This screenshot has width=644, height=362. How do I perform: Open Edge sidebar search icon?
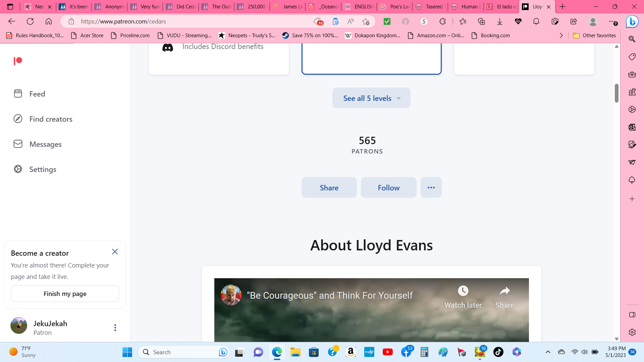[x=632, y=39]
